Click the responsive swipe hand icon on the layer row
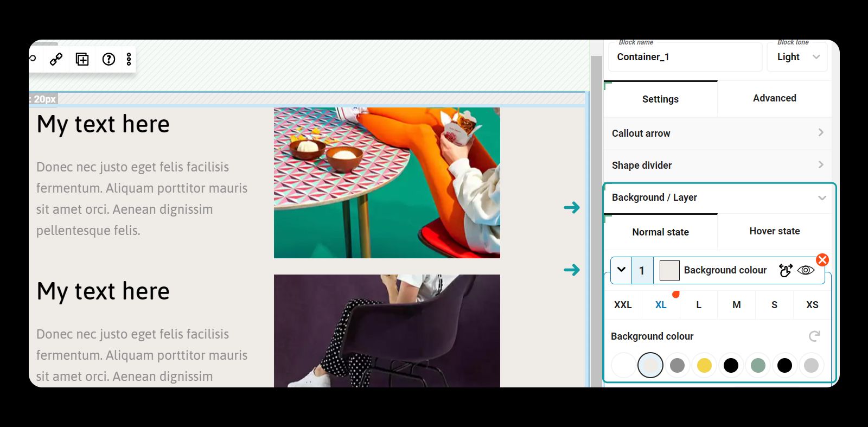 pyautogui.click(x=785, y=270)
